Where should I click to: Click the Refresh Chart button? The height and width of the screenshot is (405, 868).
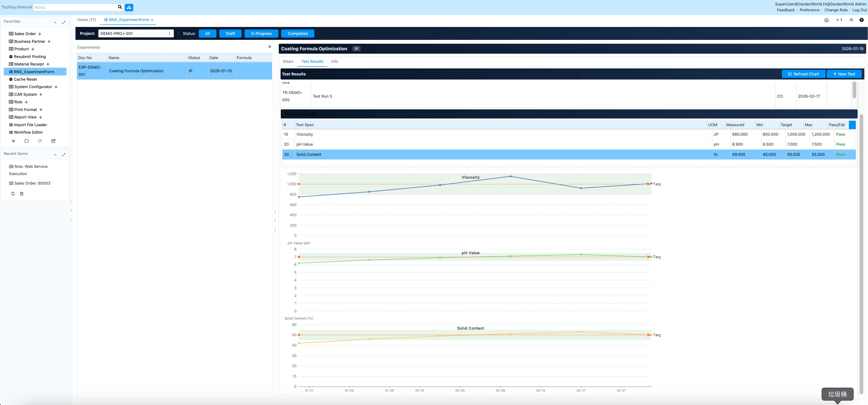point(803,74)
